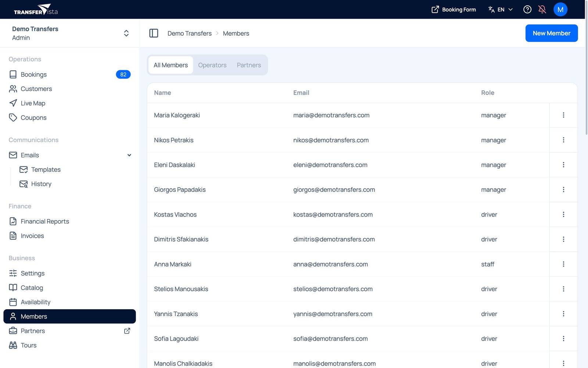The height and width of the screenshot is (368, 588).
Task: Toggle the sidebar panel icon
Action: point(154,33)
